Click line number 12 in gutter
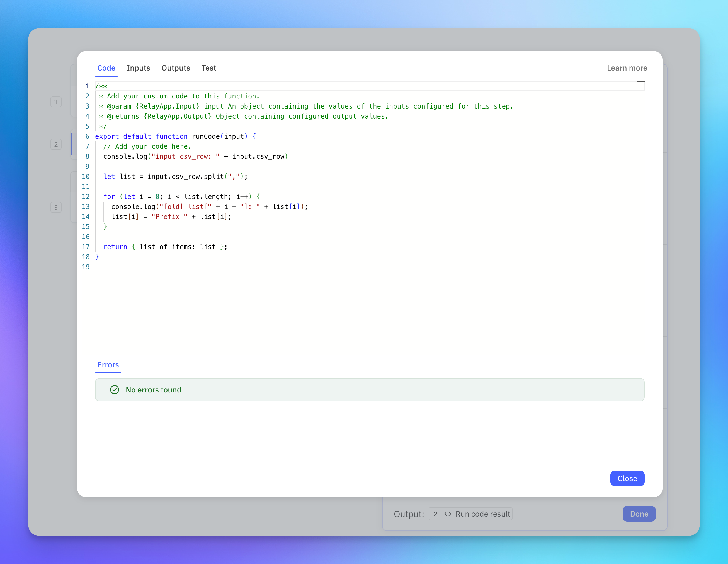The image size is (728, 564). coord(86,197)
